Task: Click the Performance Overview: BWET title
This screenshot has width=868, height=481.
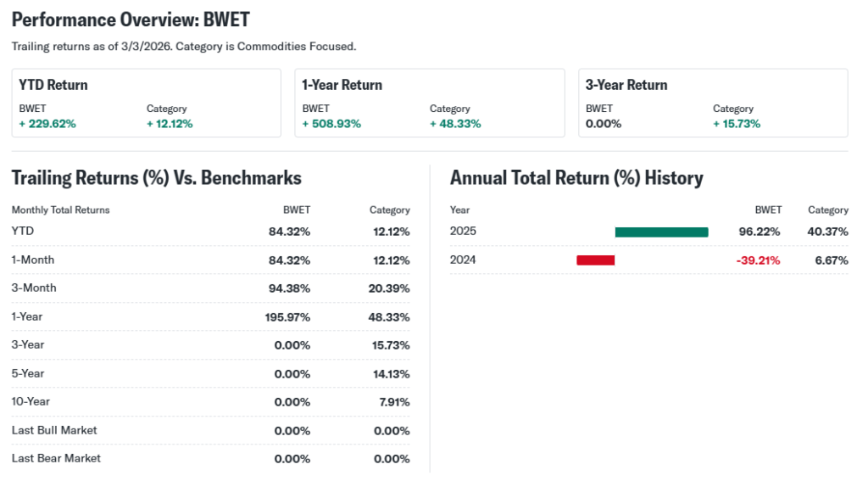Action: point(131,20)
